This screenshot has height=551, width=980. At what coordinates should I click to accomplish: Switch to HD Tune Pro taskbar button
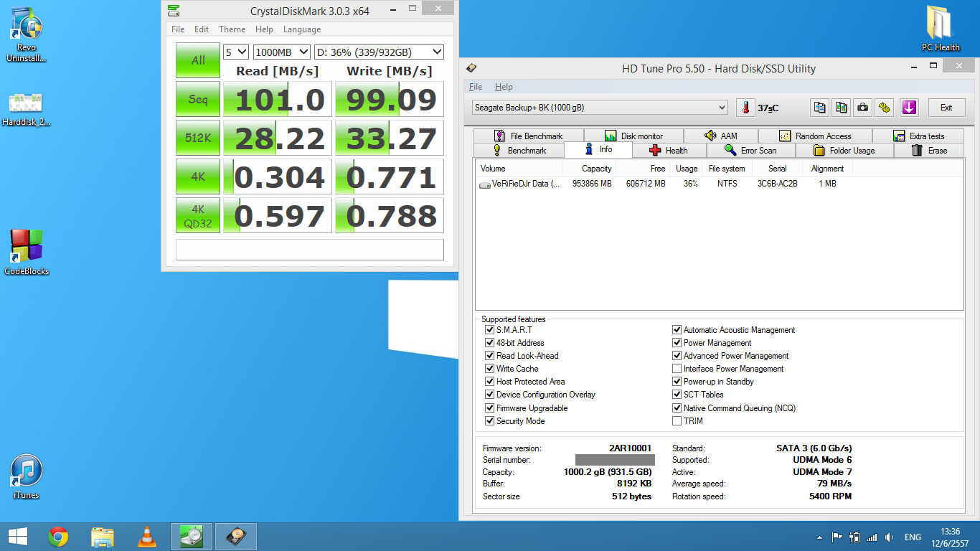[x=235, y=537]
